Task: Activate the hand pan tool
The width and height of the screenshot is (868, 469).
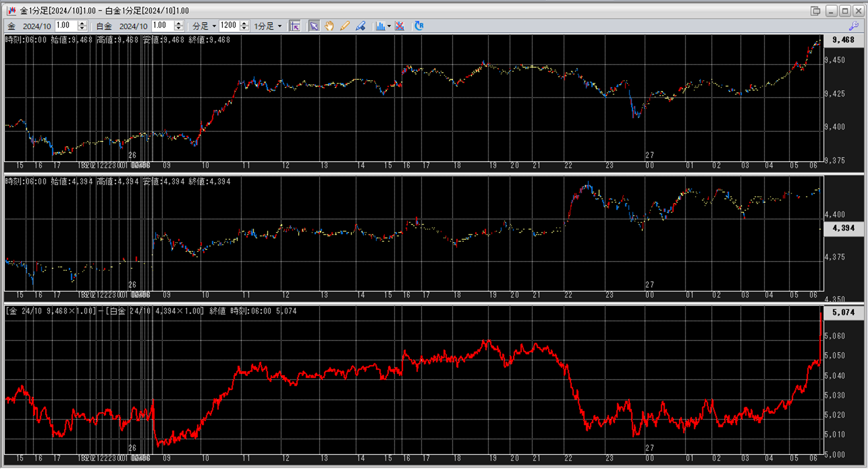Action: point(329,26)
